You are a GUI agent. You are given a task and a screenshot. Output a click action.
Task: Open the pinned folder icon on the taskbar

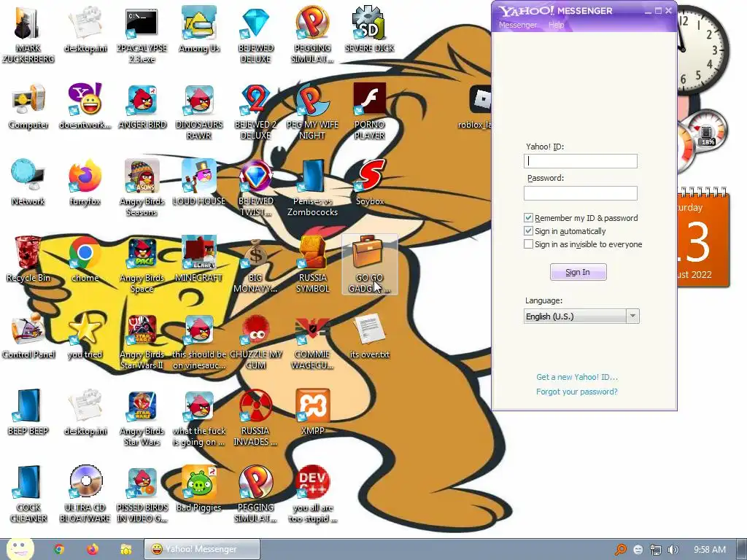click(x=125, y=549)
